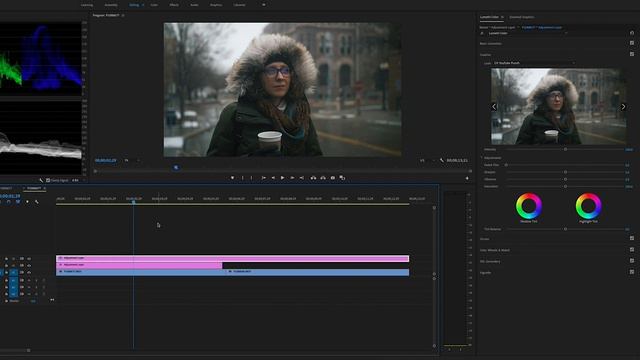Switch to Effects workspace
The width and height of the screenshot is (640, 360).
(174, 5)
